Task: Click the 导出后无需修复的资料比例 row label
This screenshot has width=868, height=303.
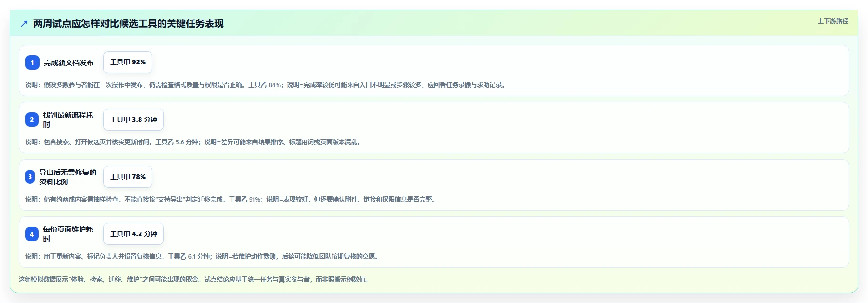Action: [x=68, y=177]
